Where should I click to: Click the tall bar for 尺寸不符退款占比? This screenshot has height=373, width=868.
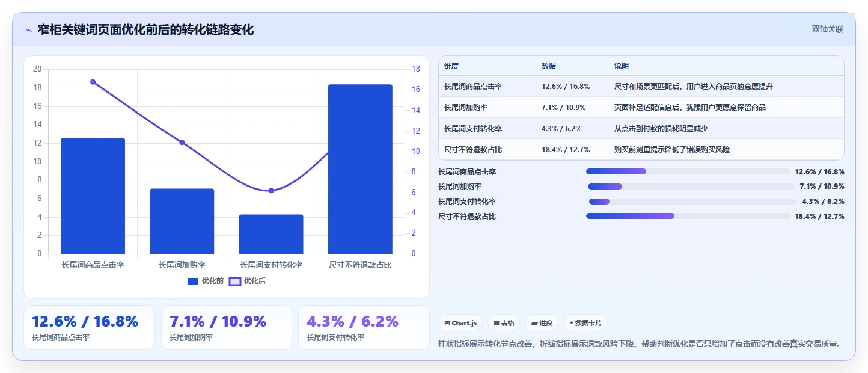tap(360, 169)
